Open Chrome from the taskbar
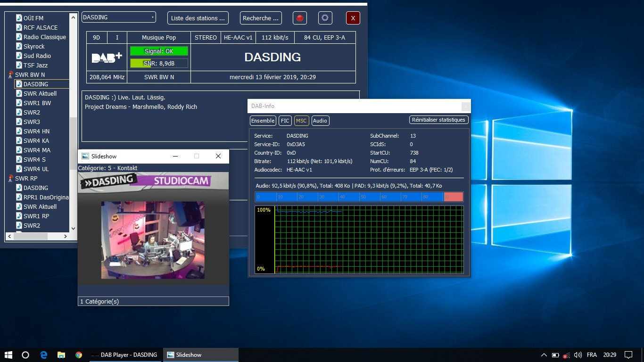The height and width of the screenshot is (362, 644). (x=79, y=355)
